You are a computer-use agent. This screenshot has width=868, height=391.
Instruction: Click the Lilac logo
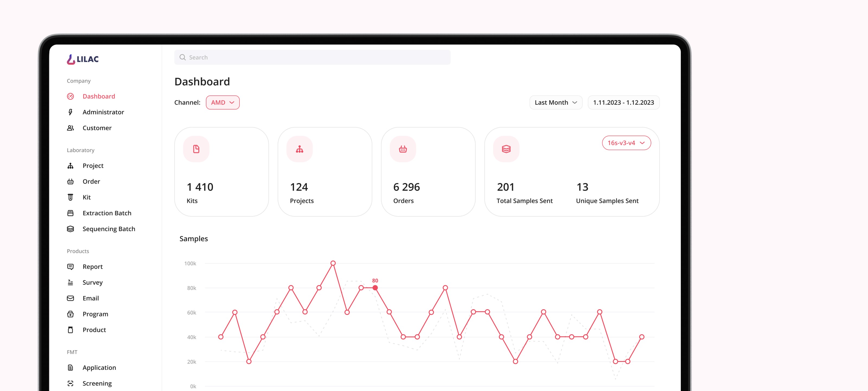82,59
